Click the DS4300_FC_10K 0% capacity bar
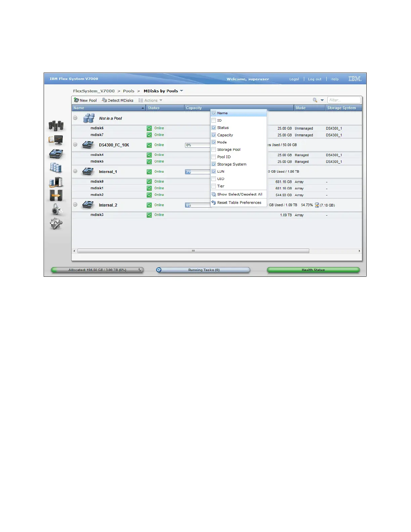 click(x=198, y=145)
